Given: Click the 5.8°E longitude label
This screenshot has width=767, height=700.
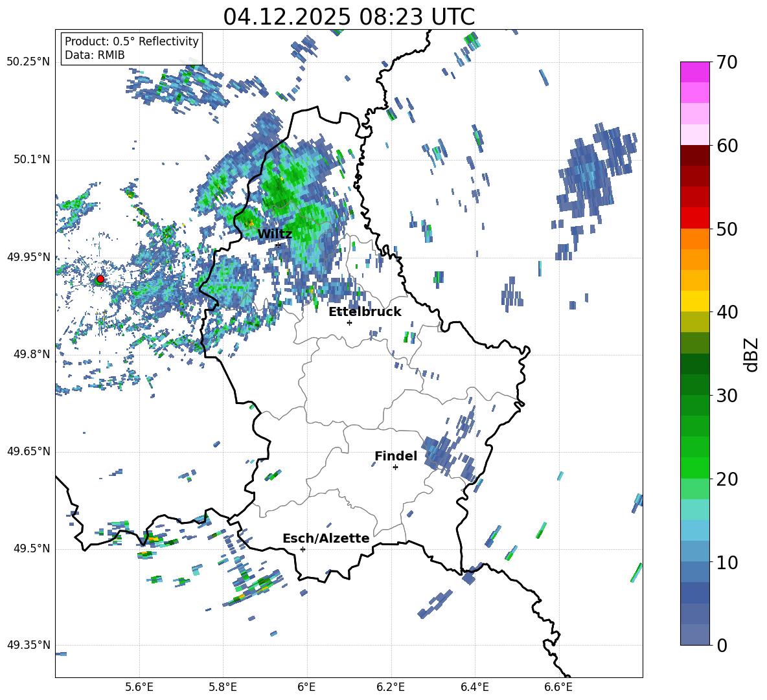Looking at the screenshot, I should (223, 688).
